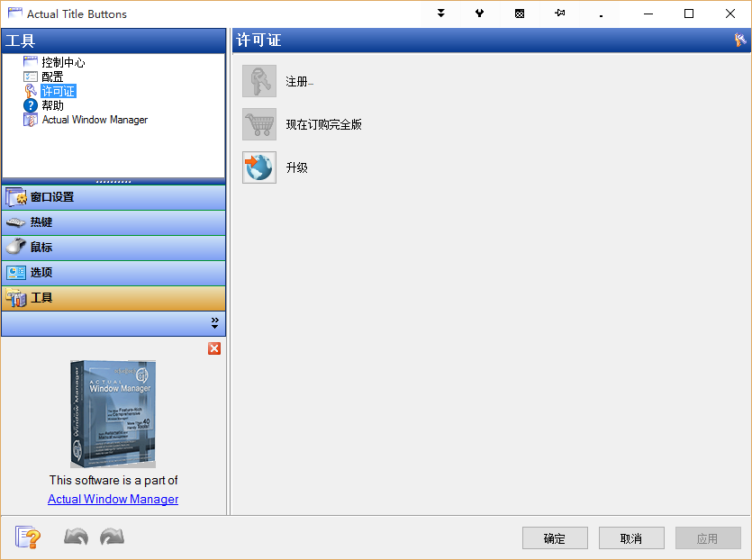
Task: Open the 热键 hotkeys panel section
Action: tap(113, 222)
